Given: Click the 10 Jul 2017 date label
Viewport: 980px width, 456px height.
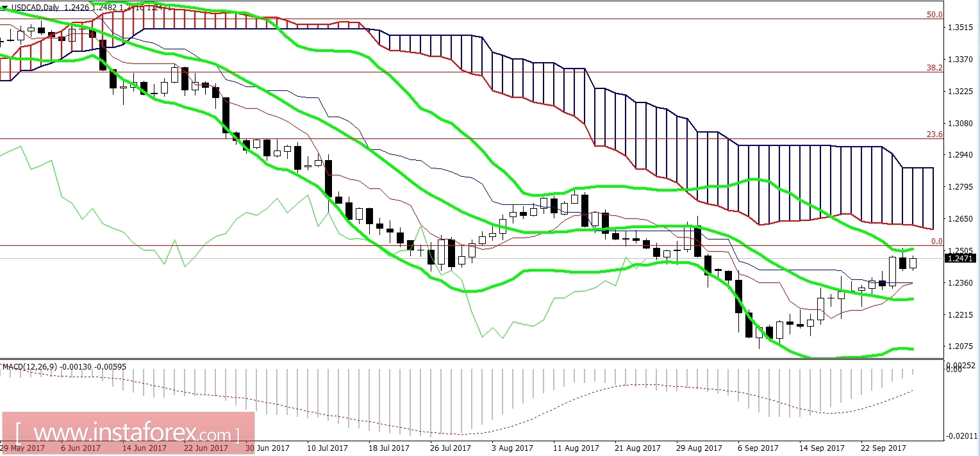Looking at the screenshot, I should [x=328, y=448].
